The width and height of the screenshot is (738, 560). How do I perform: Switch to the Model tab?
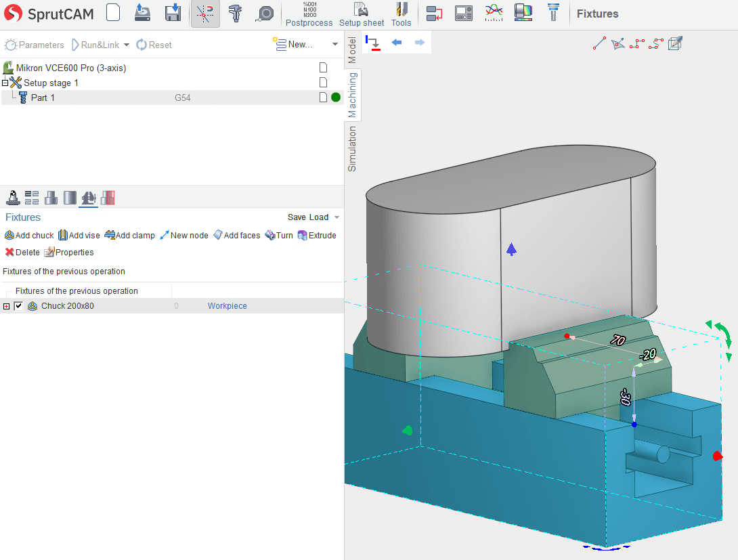point(352,49)
